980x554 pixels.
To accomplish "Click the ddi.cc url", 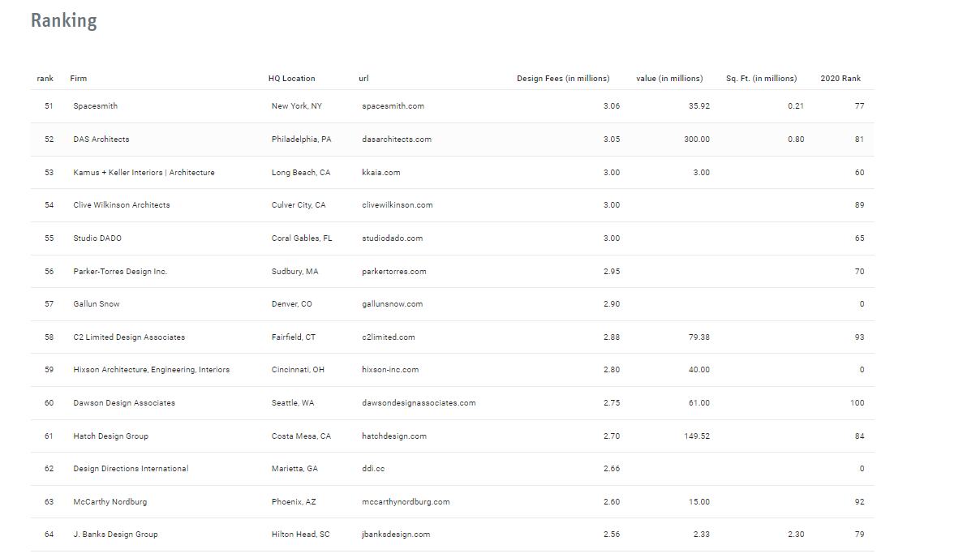I will click(372, 469).
